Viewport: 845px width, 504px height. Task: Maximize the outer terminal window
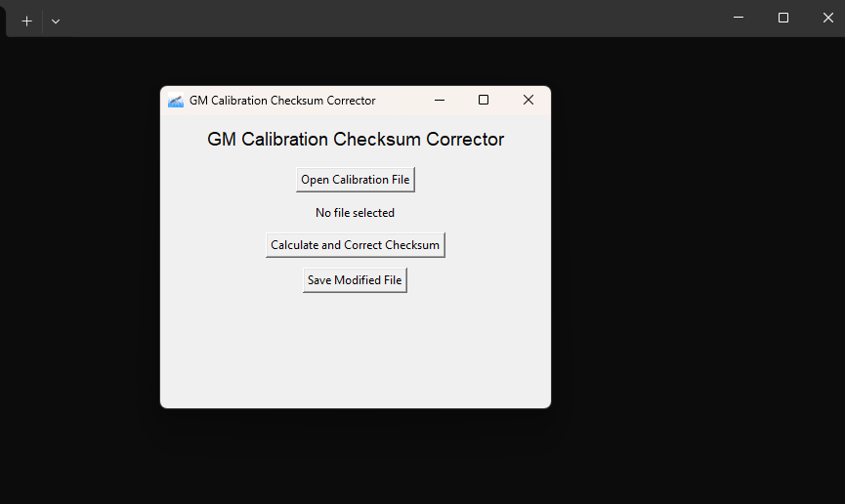[783, 18]
